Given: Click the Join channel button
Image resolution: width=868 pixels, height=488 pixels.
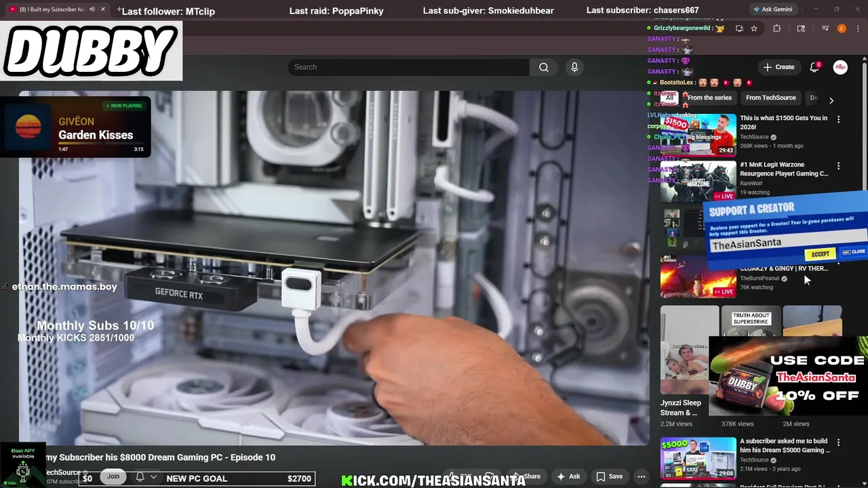Looking at the screenshot, I should click(113, 476).
